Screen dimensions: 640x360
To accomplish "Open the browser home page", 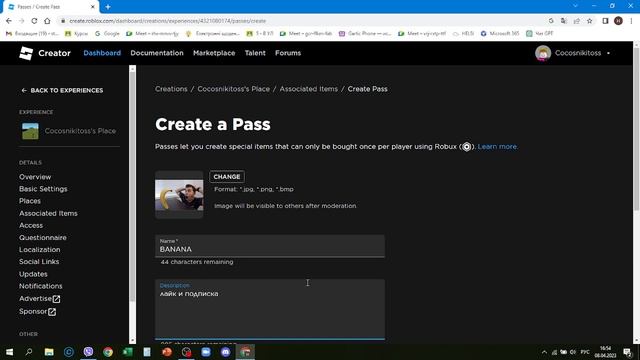I will click(47, 21).
